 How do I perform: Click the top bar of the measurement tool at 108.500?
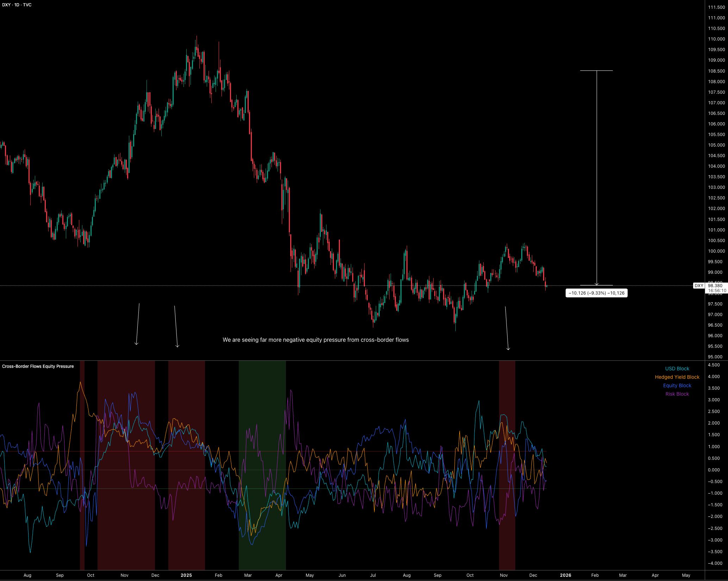[596, 71]
